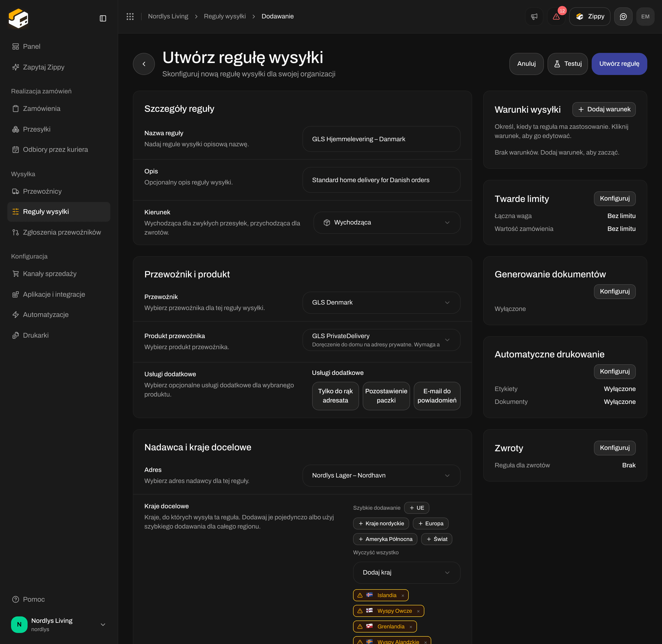Screen dimensions: 662x644
Task: Go back with the arrow button
Action: [144, 64]
